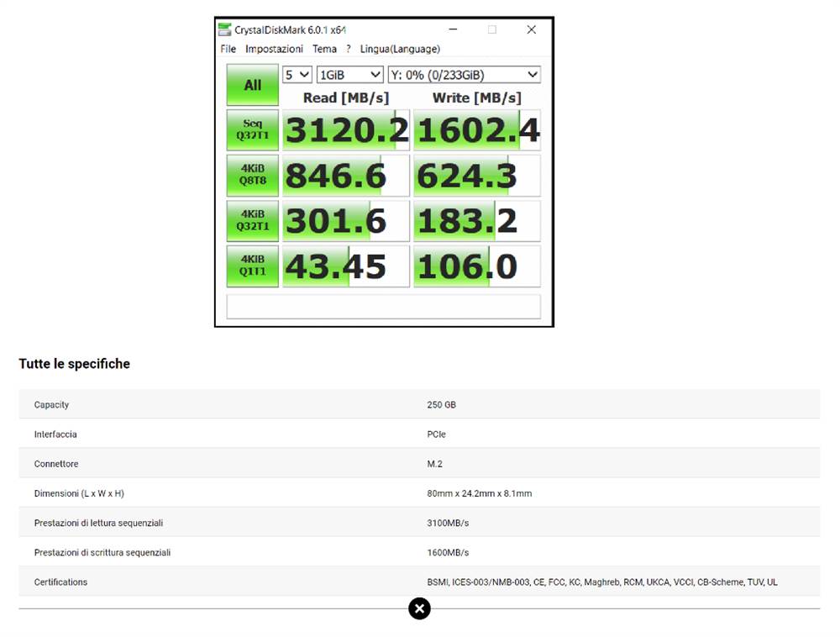840x637 pixels.
Task: Launch the 4KiB Q32T1 benchmark
Action: point(251,220)
